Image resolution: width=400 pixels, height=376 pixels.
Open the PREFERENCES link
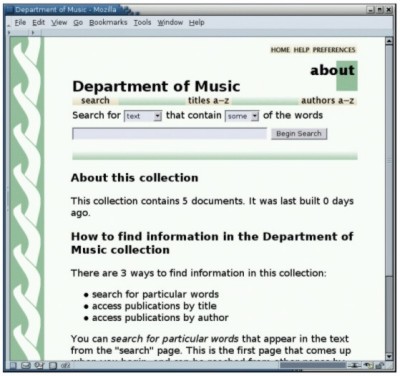tap(334, 50)
